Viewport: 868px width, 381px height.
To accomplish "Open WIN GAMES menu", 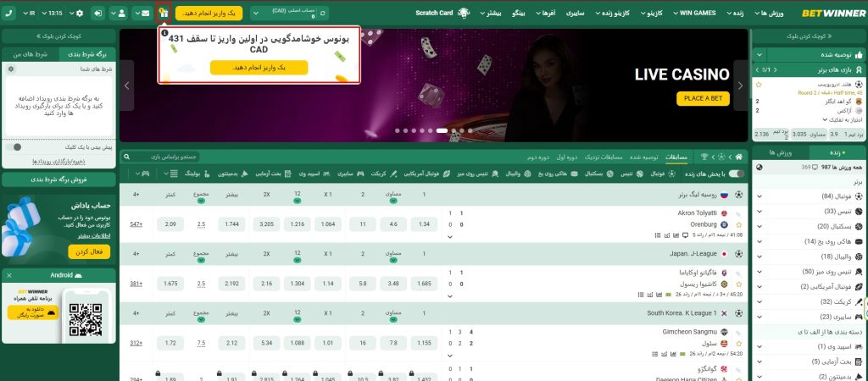I will tap(693, 13).
